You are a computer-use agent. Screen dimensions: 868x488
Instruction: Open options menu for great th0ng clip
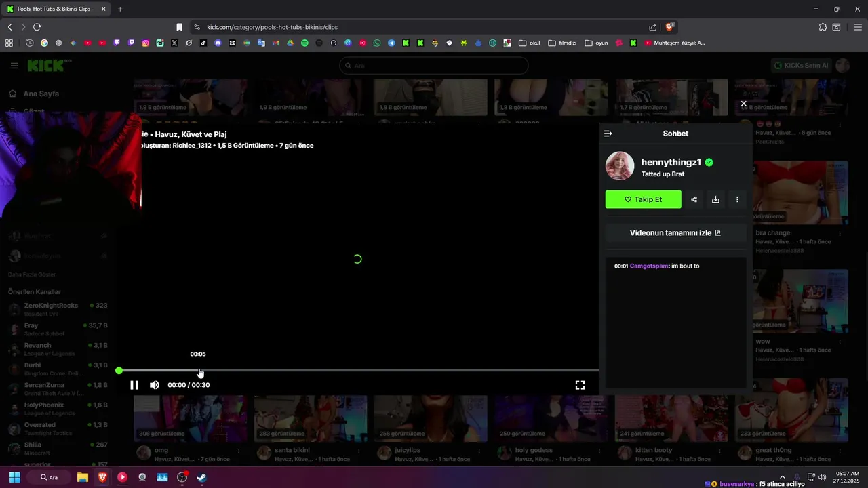pyautogui.click(x=840, y=451)
